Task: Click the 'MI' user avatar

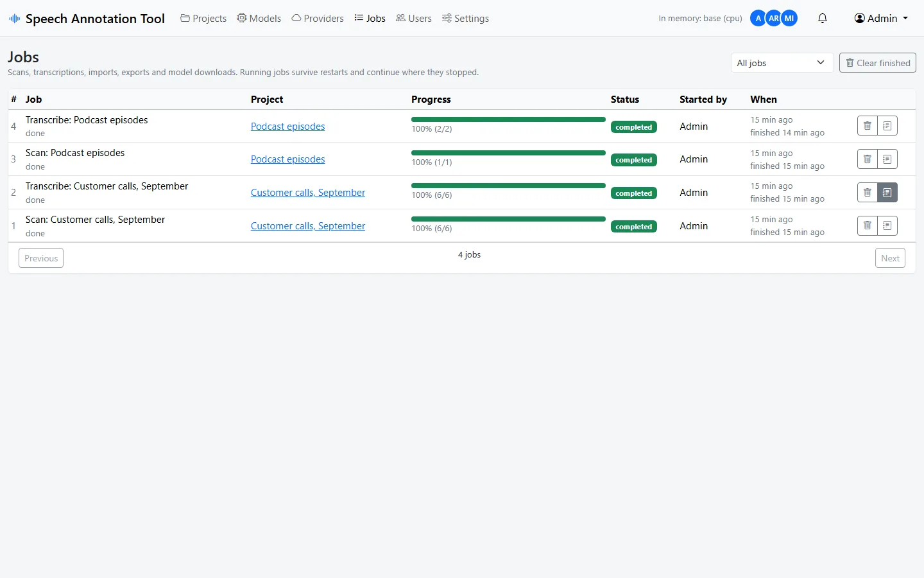Action: click(789, 18)
